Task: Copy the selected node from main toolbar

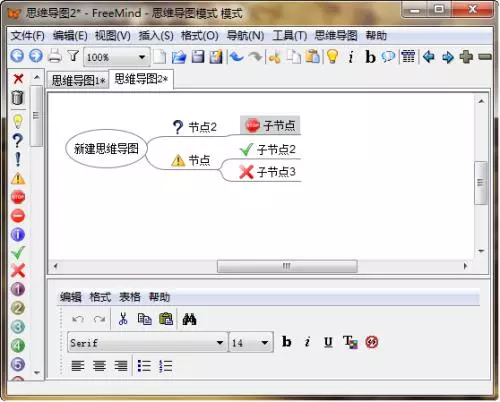Action: 294,57
